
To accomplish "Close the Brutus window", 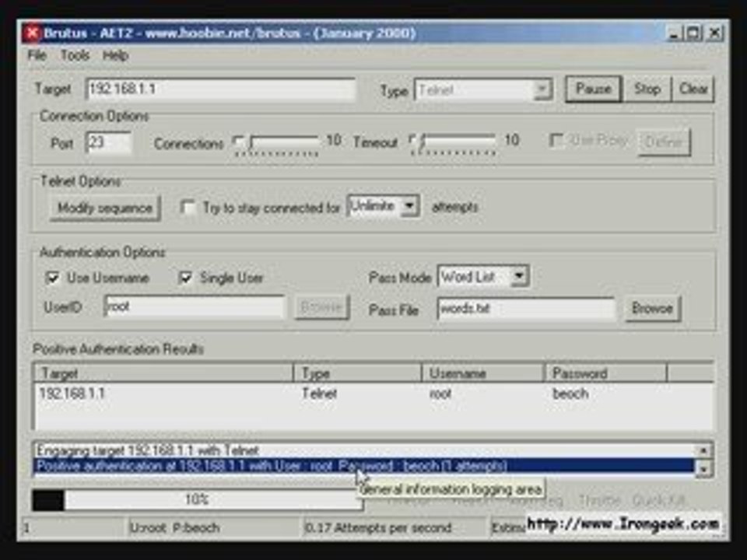I will [715, 33].
